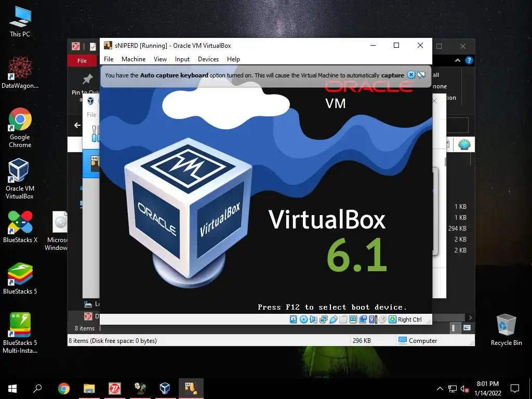532x399 pixels.
Task: Open BlueStacks X desktop shortcut
Action: 20,227
